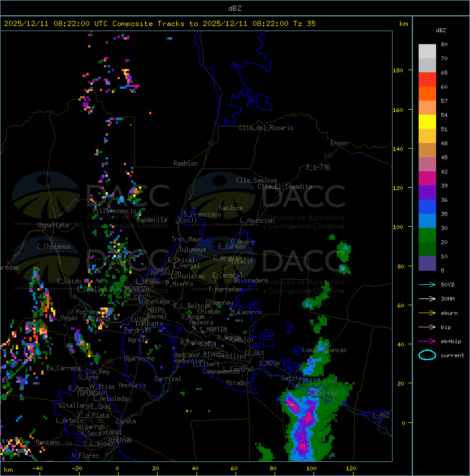Click the 'Divisadero' map label
The image size is (470, 476).
(251, 280)
